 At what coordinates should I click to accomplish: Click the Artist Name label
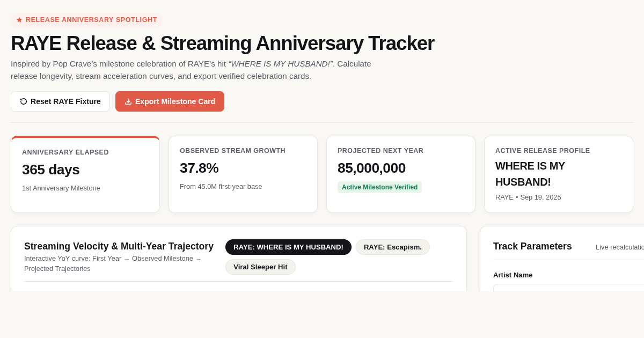click(513, 275)
